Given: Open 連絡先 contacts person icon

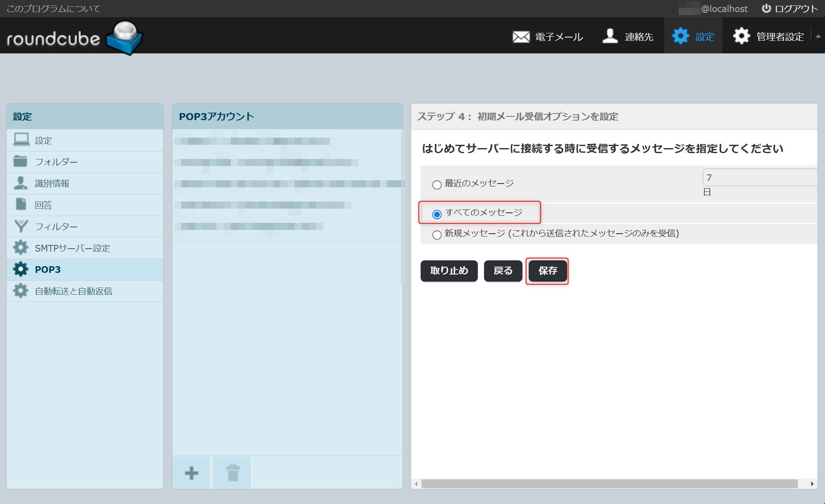Looking at the screenshot, I should pos(610,36).
